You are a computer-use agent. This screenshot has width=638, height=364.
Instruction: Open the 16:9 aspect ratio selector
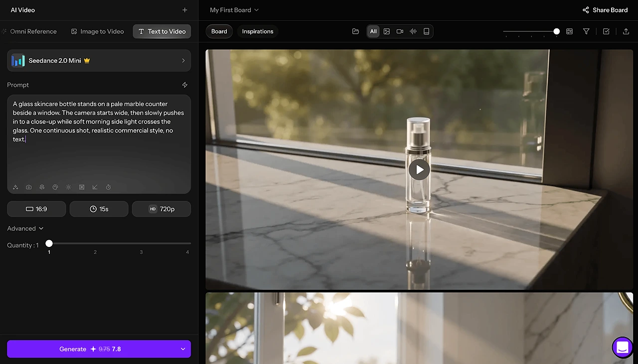(36, 209)
